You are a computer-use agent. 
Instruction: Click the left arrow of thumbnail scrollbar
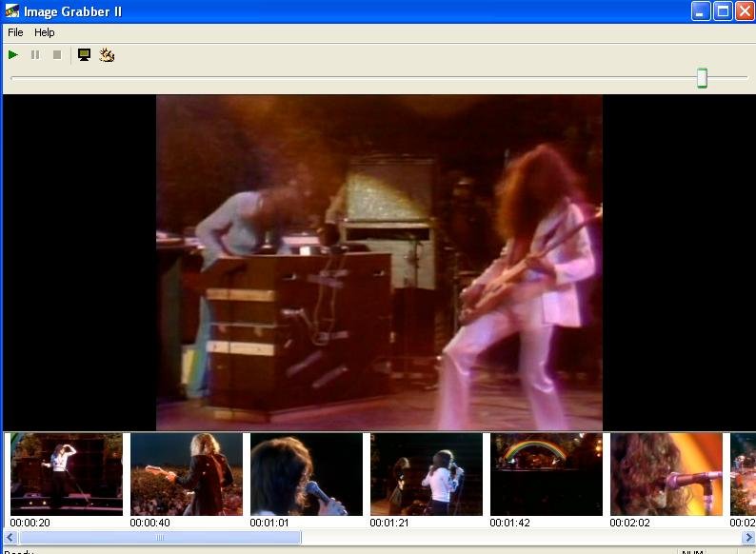click(10, 537)
